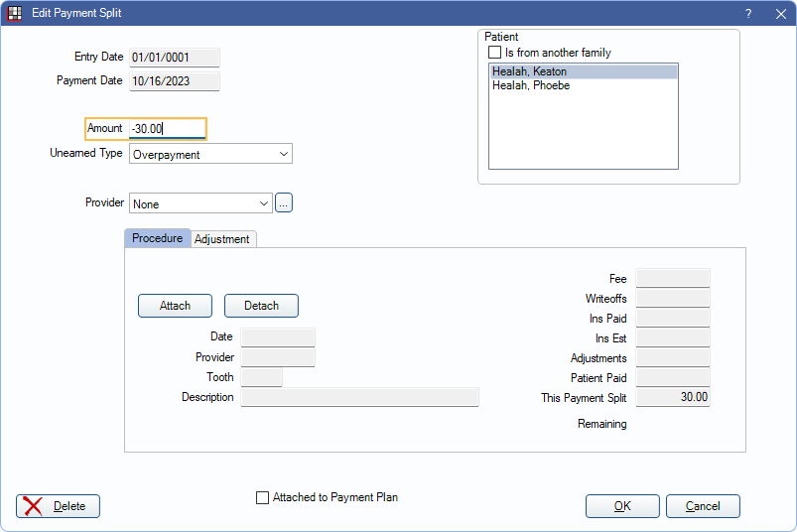Switch to the Adjustment tab
The image size is (797, 532).
(x=224, y=239)
